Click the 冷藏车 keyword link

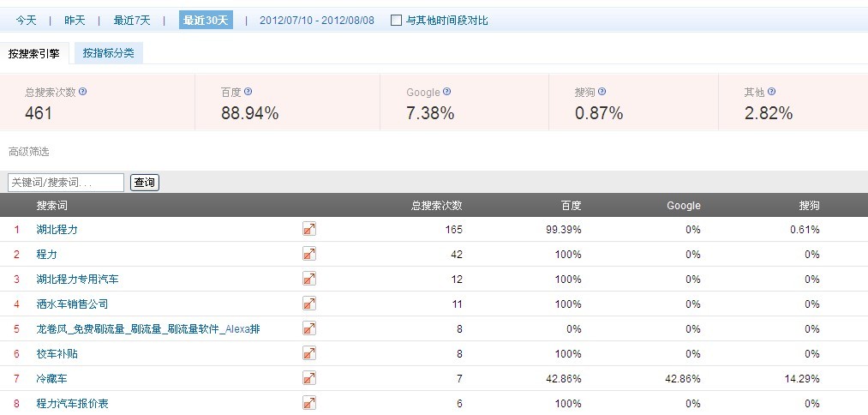(x=51, y=378)
